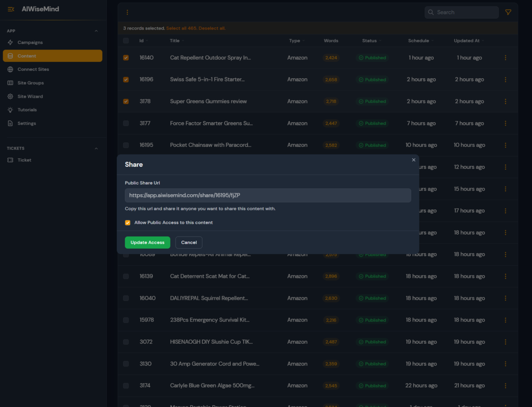Screen dimensions: 532x407
Task: Check the box for row 3177
Action: pos(126,123)
